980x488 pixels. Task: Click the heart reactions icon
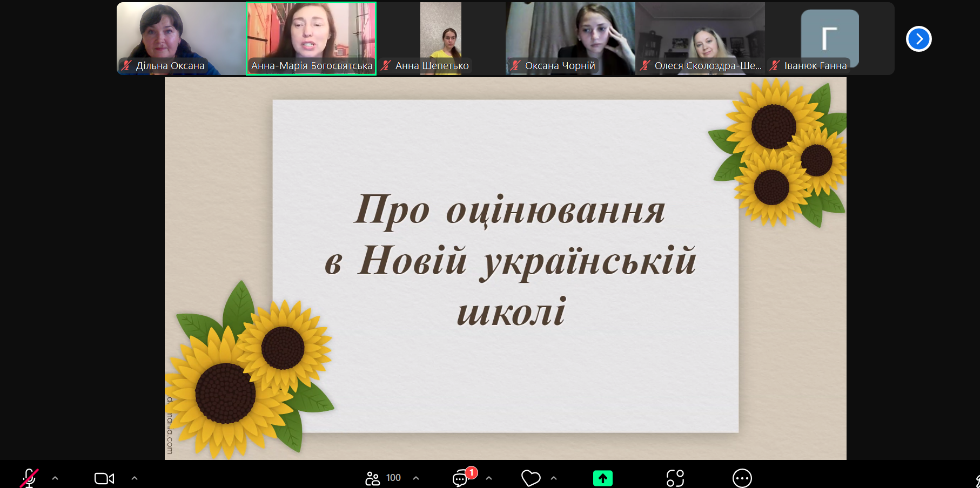(x=531, y=478)
